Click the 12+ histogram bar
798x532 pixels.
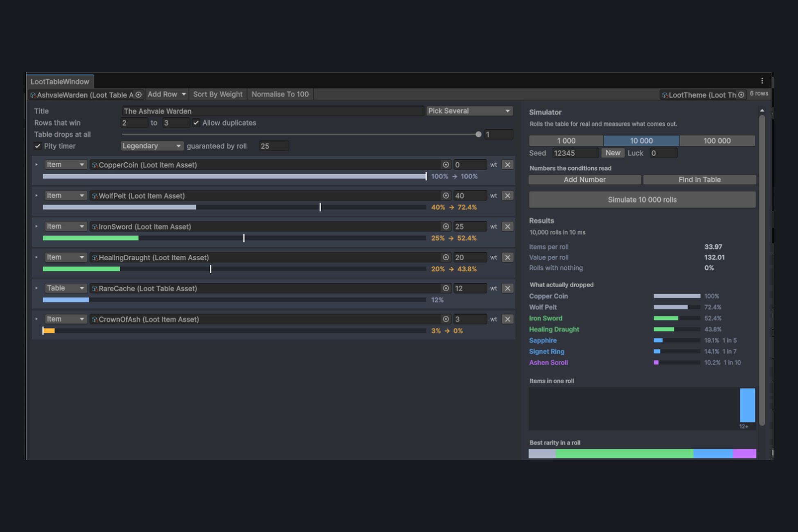[747, 405]
